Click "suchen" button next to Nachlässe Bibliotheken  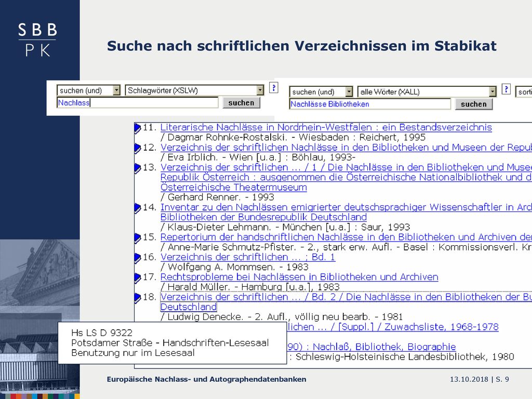point(474,104)
